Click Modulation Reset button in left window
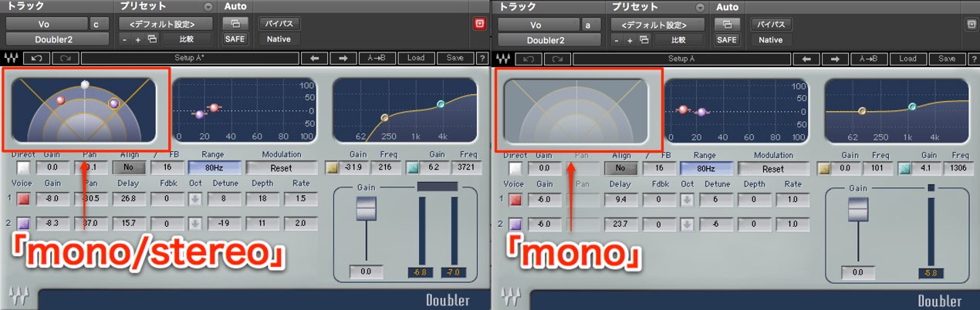 [x=281, y=167]
